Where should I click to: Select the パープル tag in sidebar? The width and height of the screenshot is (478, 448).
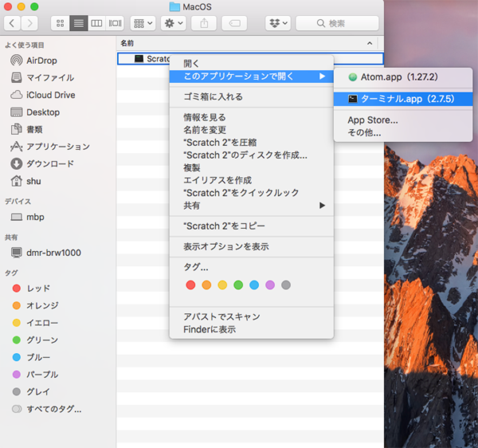tap(35, 375)
